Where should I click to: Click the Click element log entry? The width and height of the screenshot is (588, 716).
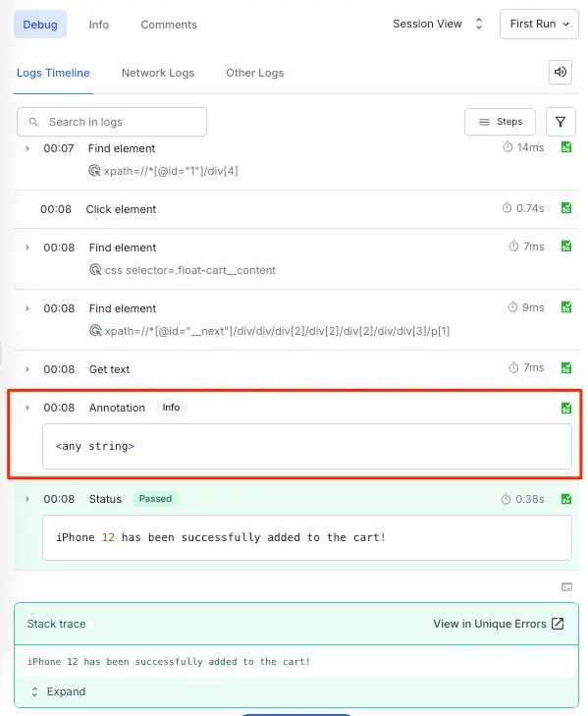(x=296, y=209)
